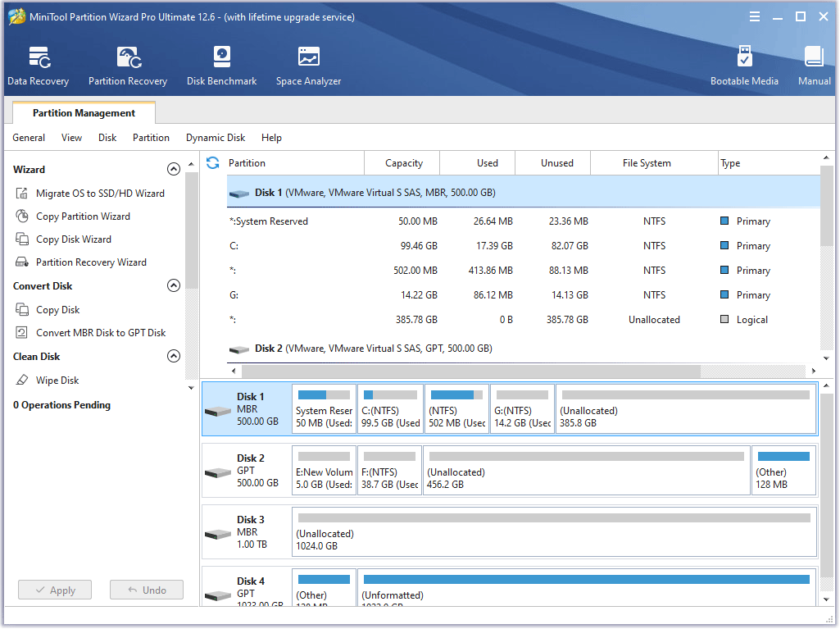Image resolution: width=840 pixels, height=629 pixels.
Task: Run Disk Benchmark
Action: (221, 65)
